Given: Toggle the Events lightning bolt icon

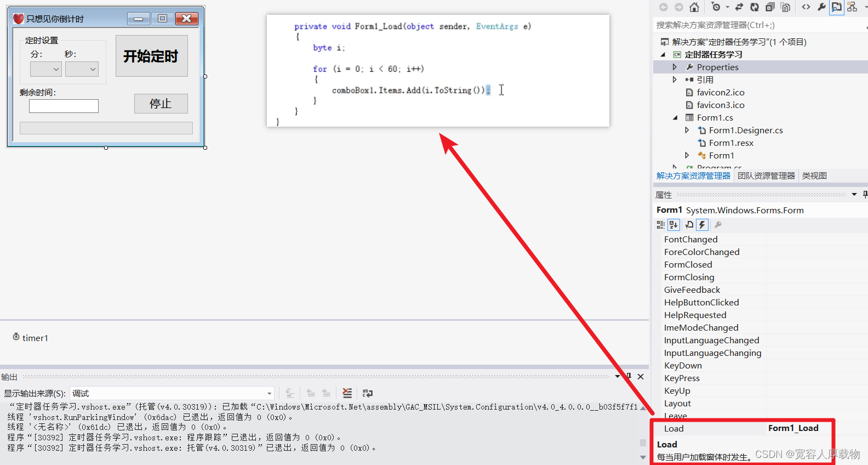Looking at the screenshot, I should 702,225.
